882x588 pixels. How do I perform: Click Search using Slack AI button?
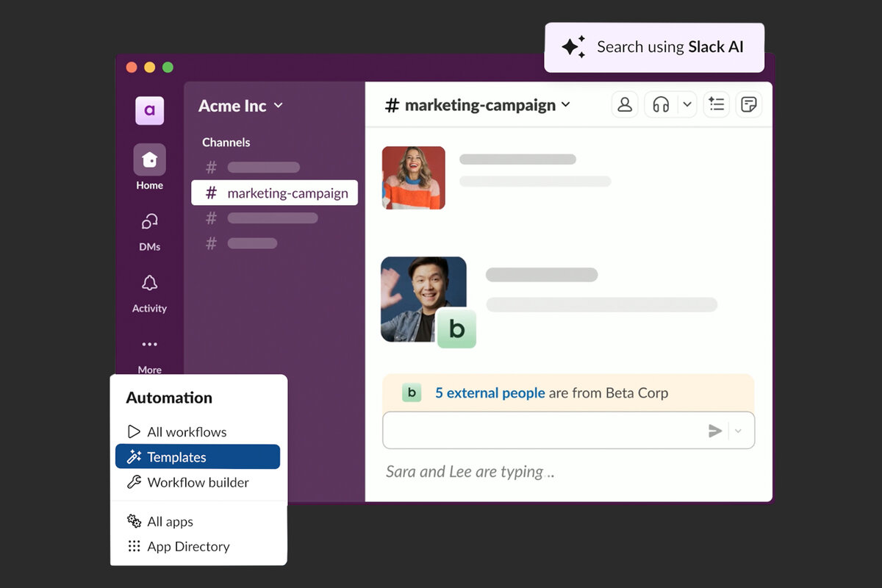pos(654,47)
